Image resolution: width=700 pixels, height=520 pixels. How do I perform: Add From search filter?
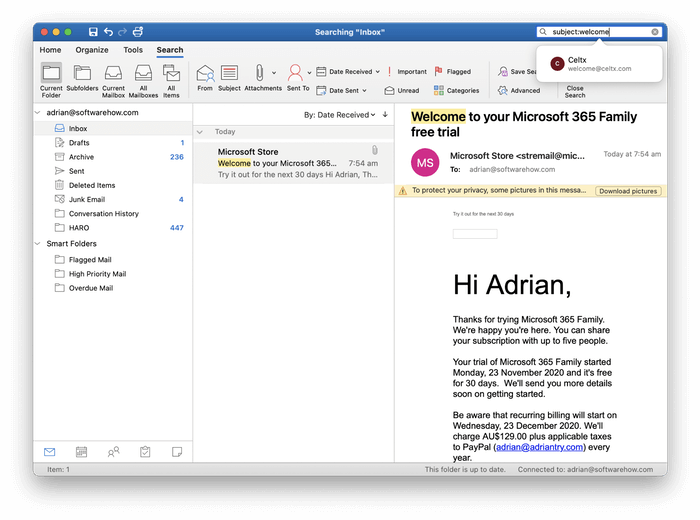coord(205,78)
